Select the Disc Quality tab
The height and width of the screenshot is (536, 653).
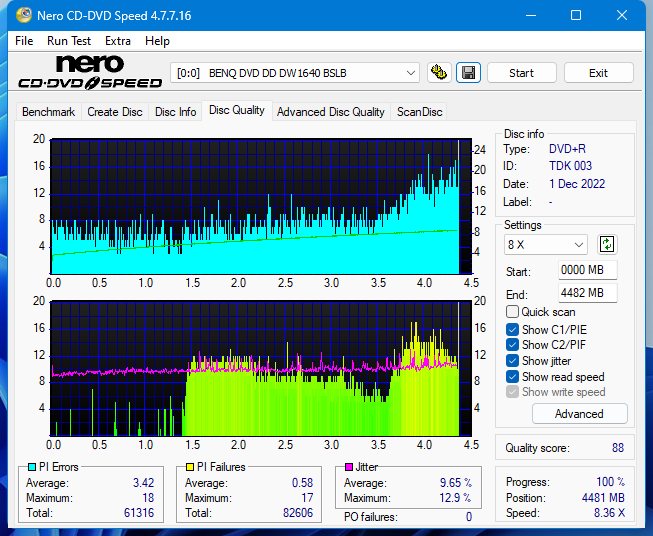237,110
